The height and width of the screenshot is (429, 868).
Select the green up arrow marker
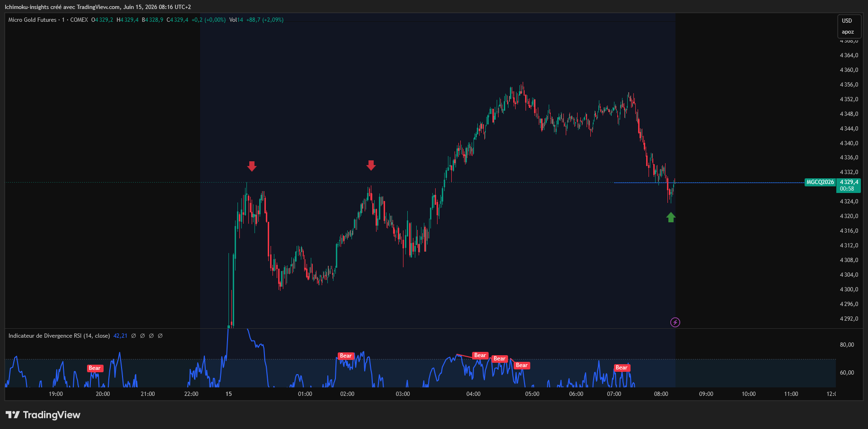pyautogui.click(x=671, y=217)
